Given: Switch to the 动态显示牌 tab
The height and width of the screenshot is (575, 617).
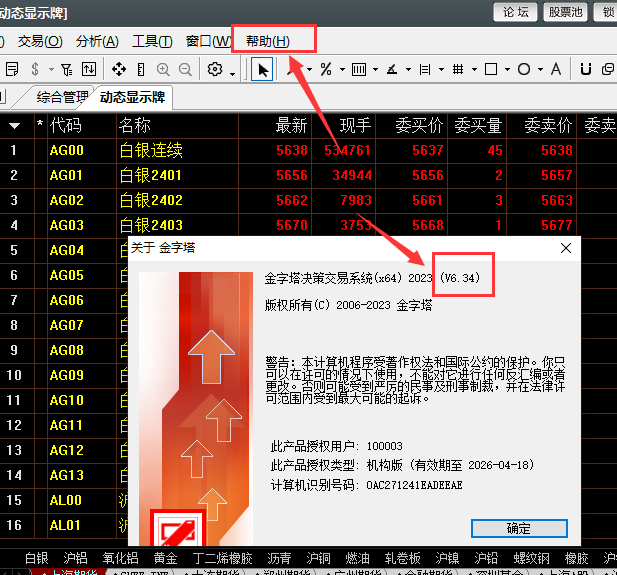Looking at the screenshot, I should 133,97.
